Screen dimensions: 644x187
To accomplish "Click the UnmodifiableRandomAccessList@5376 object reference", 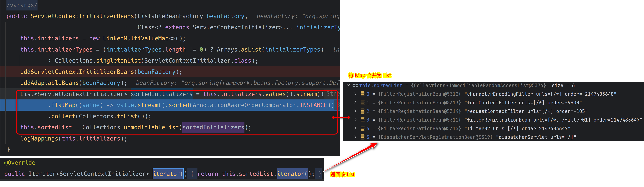I will coord(478,85).
